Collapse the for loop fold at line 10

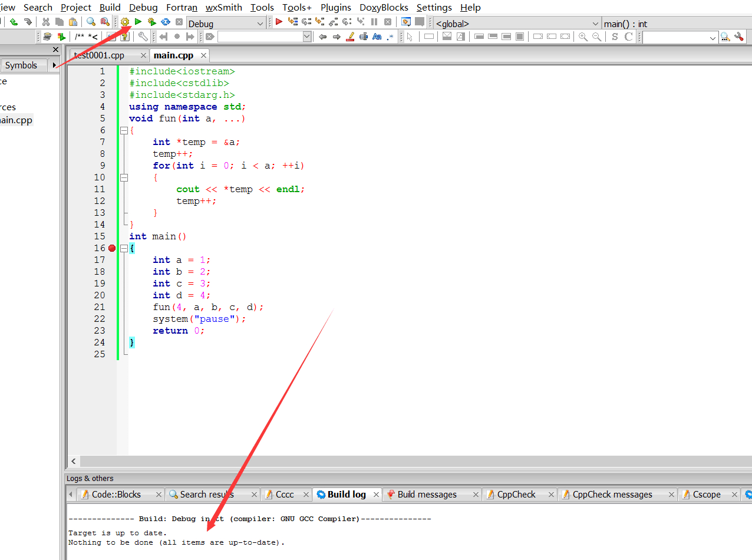coord(124,177)
